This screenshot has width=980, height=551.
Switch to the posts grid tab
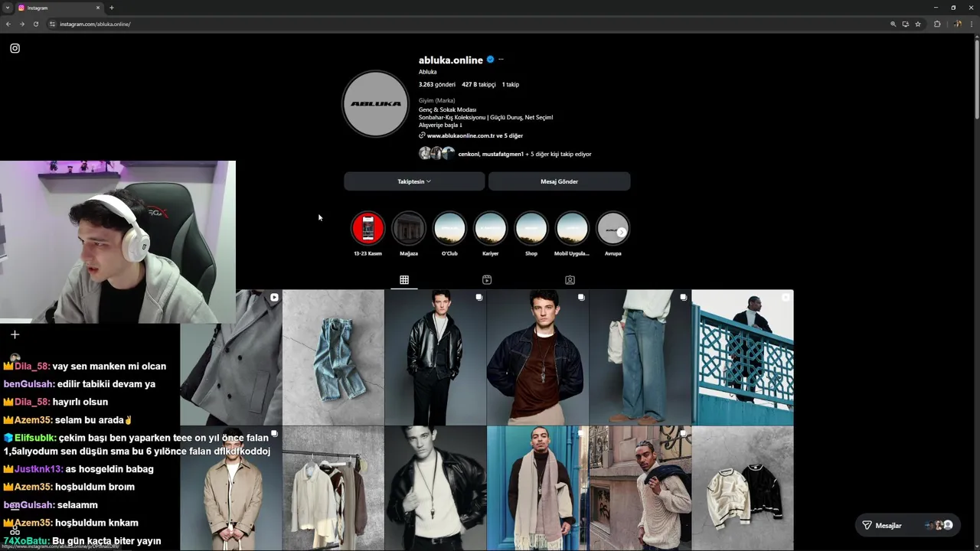(x=404, y=280)
